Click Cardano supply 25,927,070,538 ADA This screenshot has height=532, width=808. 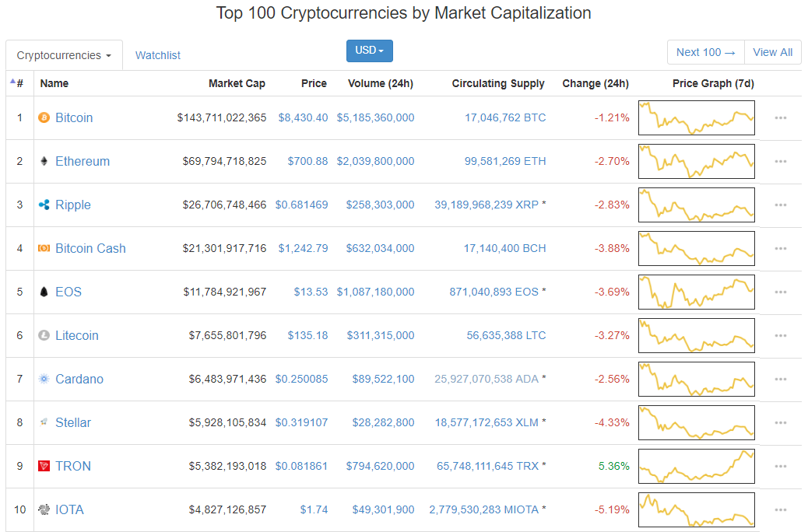pos(487,379)
